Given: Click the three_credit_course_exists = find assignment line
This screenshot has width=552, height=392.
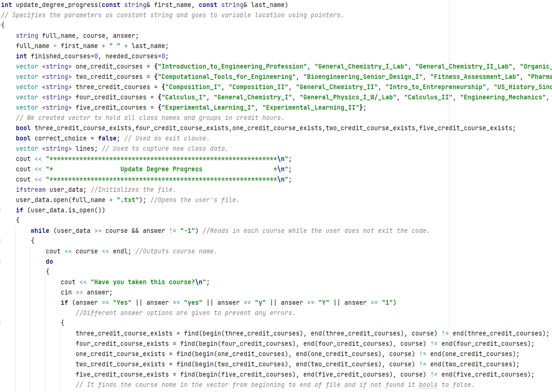Looking at the screenshot, I should [312, 333].
